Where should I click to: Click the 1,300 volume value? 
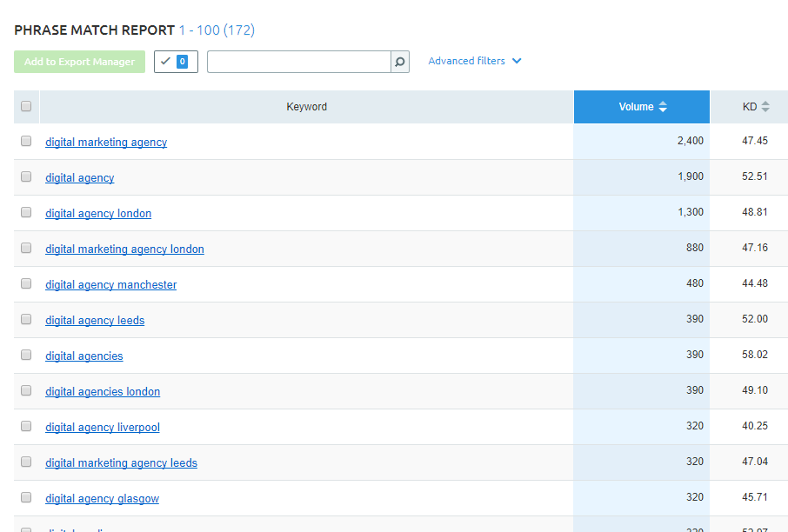[690, 212]
